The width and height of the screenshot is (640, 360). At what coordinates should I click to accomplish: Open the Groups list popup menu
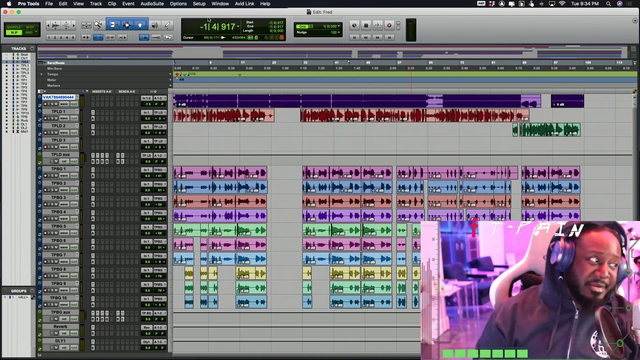pyautogui.click(x=32, y=291)
